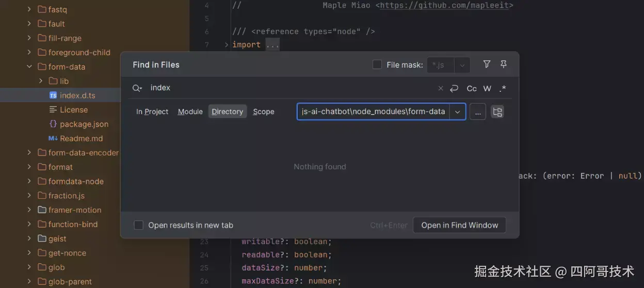This screenshot has height=288, width=644.
Task: Click the License file icon
Action: tap(53, 109)
